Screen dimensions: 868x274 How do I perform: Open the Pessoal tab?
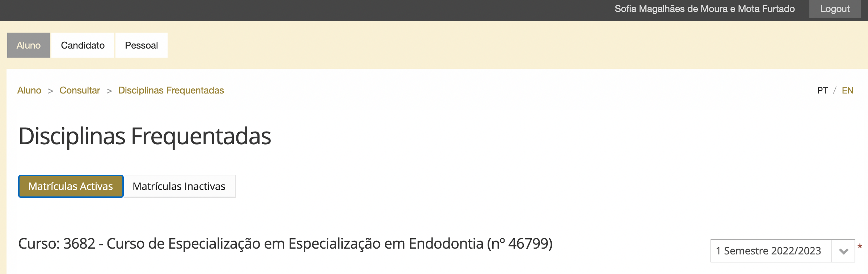[141, 45]
